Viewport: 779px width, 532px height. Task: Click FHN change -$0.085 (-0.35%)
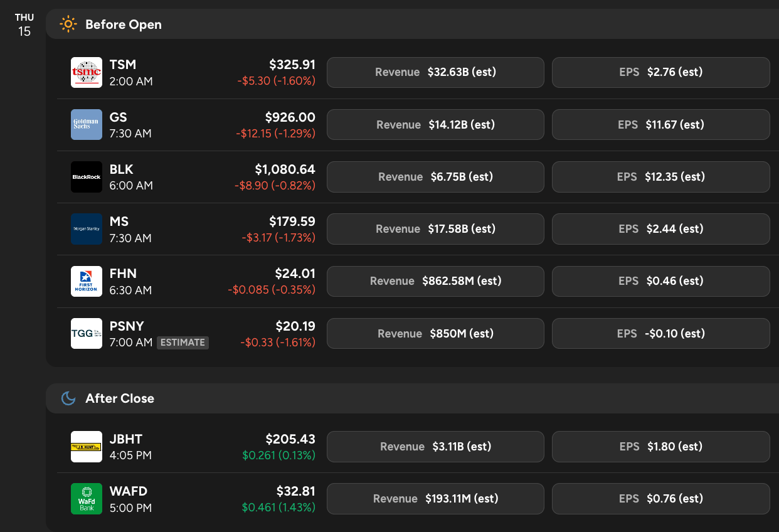272,290
